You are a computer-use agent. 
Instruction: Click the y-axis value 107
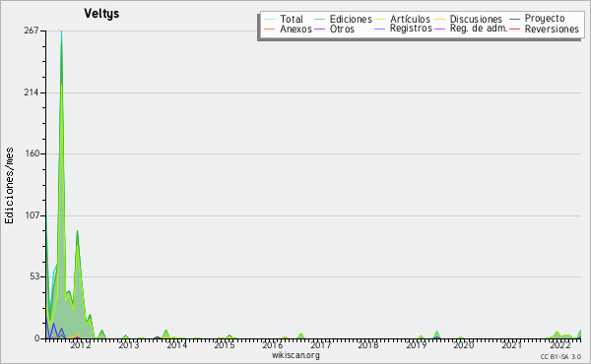tap(32, 215)
